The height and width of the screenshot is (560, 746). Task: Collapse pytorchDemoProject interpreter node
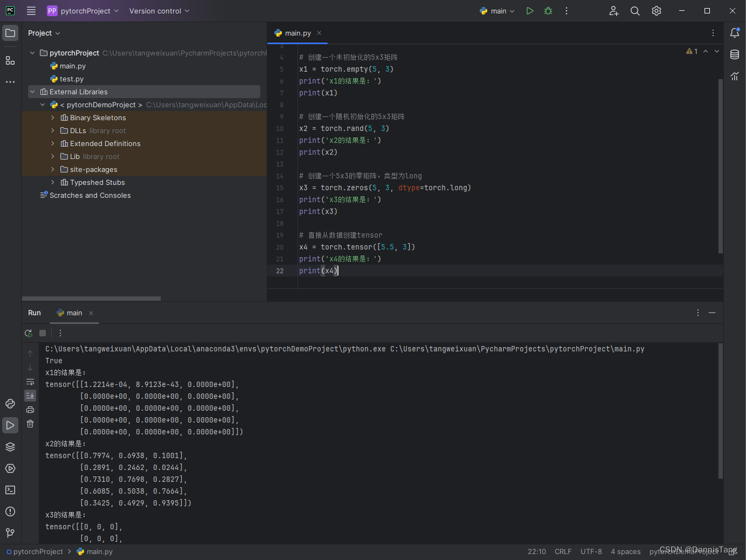tap(43, 105)
